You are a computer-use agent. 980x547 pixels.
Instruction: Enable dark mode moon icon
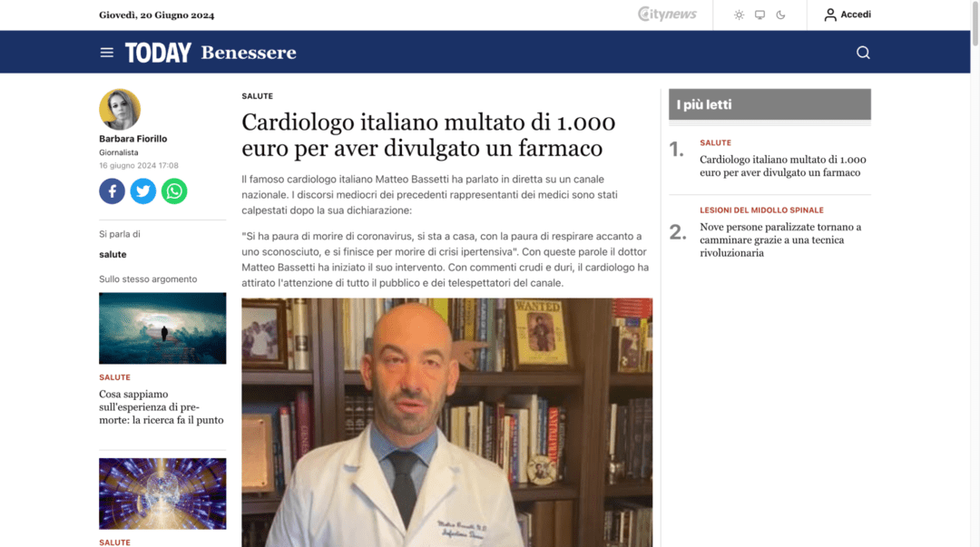click(780, 15)
